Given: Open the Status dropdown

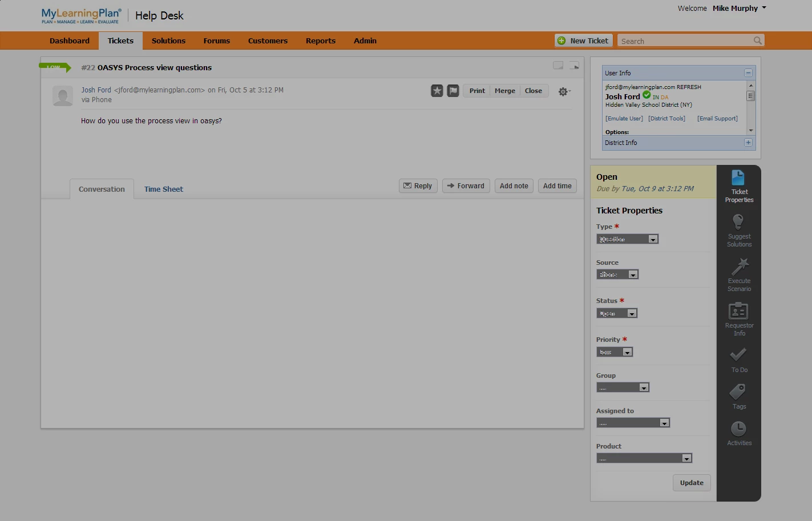Looking at the screenshot, I should (617, 313).
